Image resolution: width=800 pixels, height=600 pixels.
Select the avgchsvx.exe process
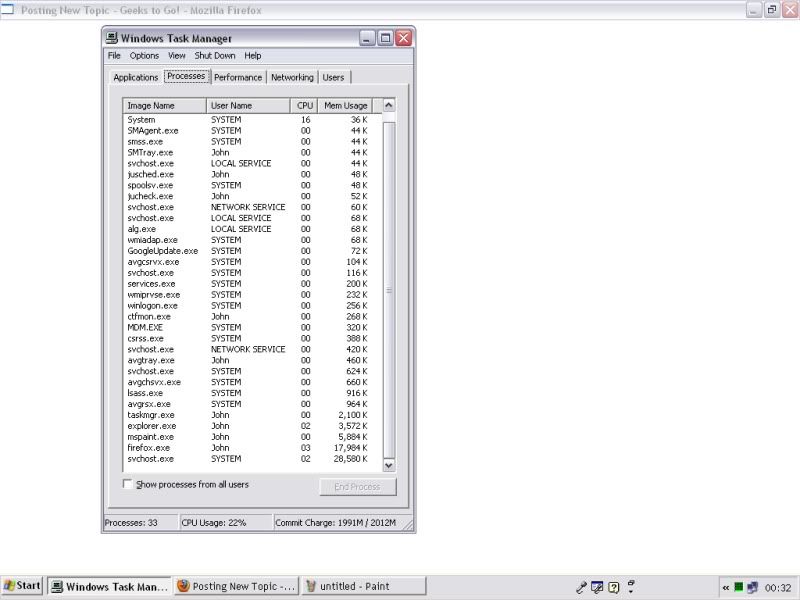point(253,382)
